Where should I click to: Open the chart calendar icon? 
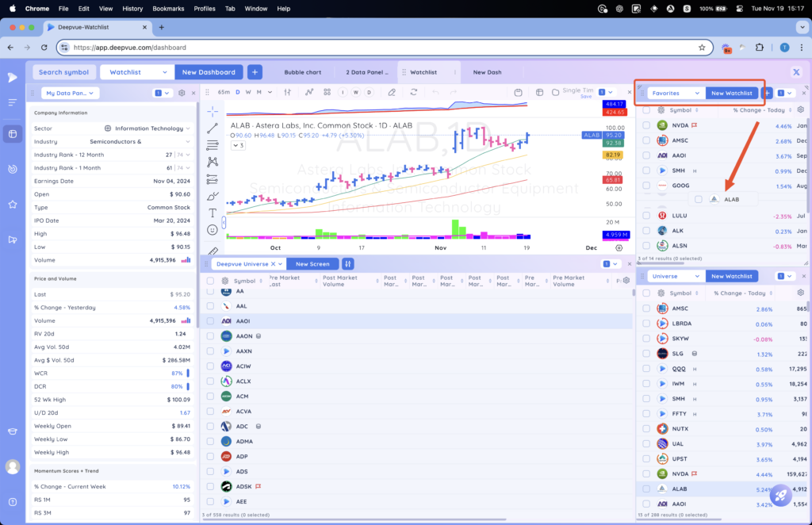[x=519, y=92]
